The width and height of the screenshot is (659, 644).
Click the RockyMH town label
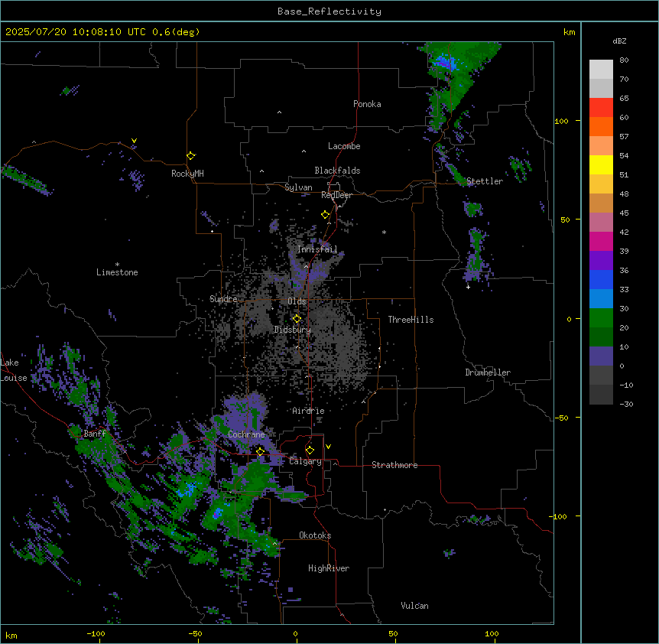coord(187,174)
